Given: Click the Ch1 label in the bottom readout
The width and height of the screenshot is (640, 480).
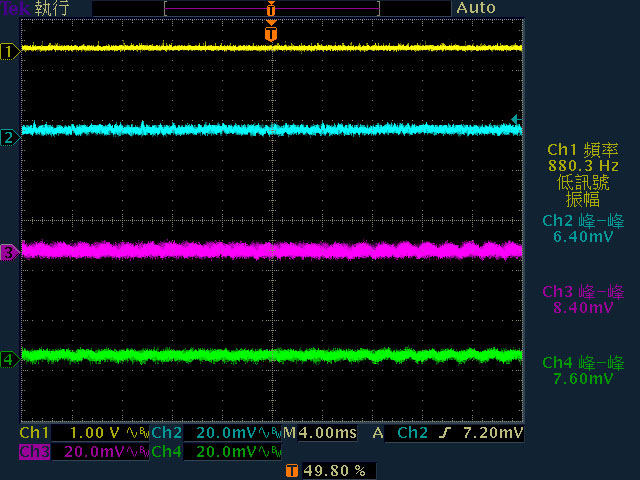Looking at the screenshot, I should [x=34, y=433].
